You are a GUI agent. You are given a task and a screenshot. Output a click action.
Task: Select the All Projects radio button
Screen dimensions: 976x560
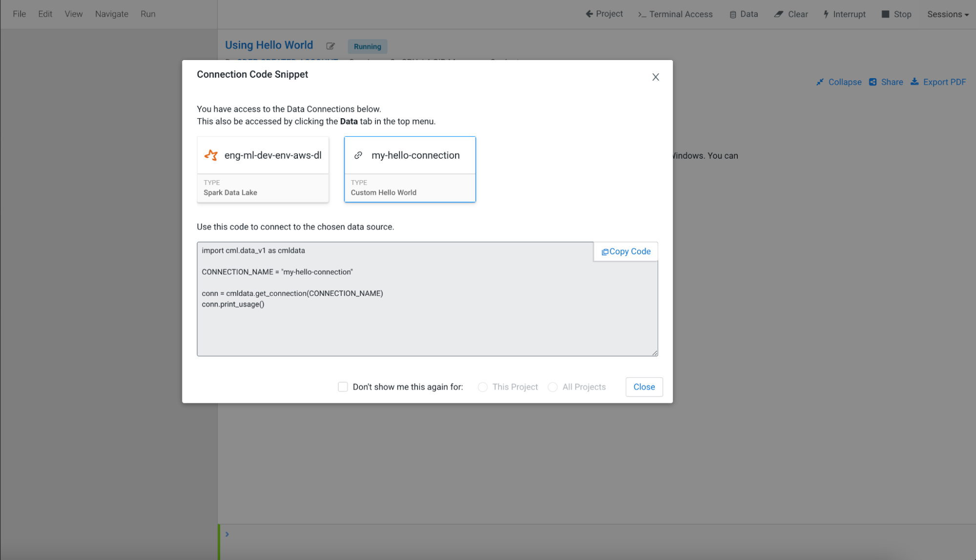click(553, 387)
